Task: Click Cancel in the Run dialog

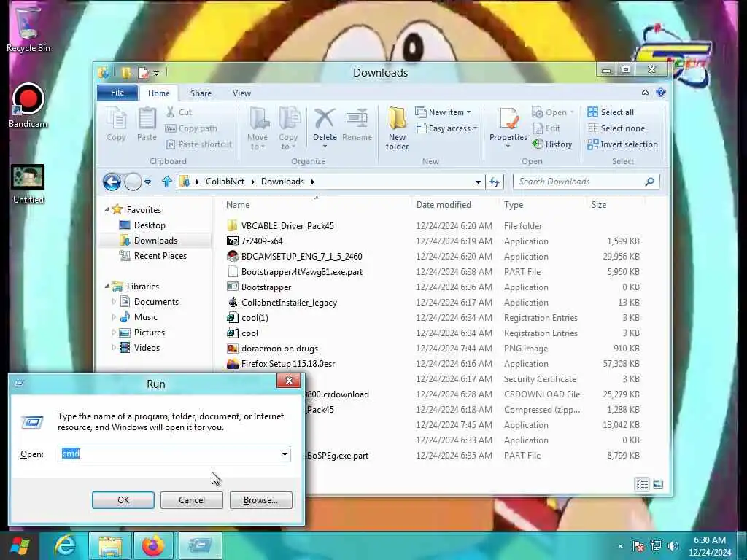Action: 192,500
